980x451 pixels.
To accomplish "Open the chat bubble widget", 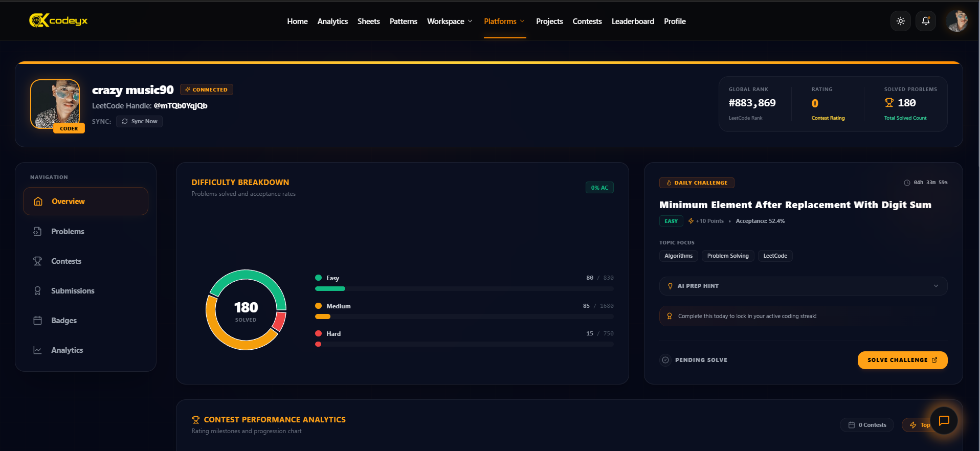I will click(x=944, y=420).
